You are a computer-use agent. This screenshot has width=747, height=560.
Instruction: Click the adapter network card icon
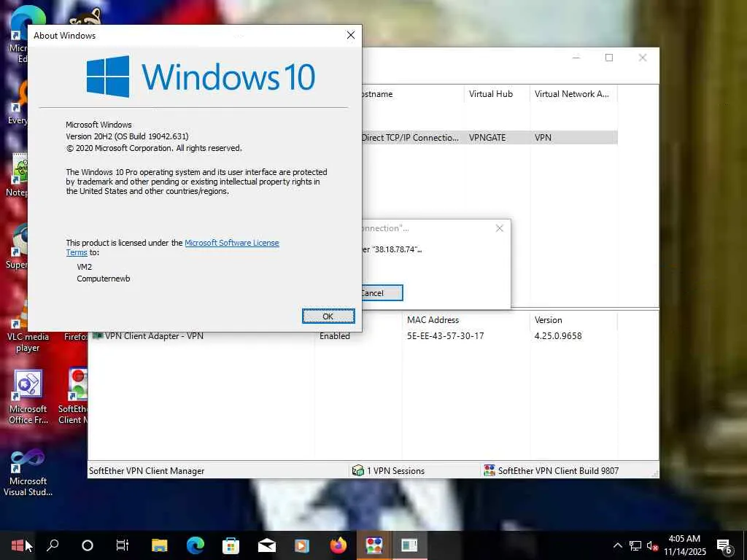(98, 335)
